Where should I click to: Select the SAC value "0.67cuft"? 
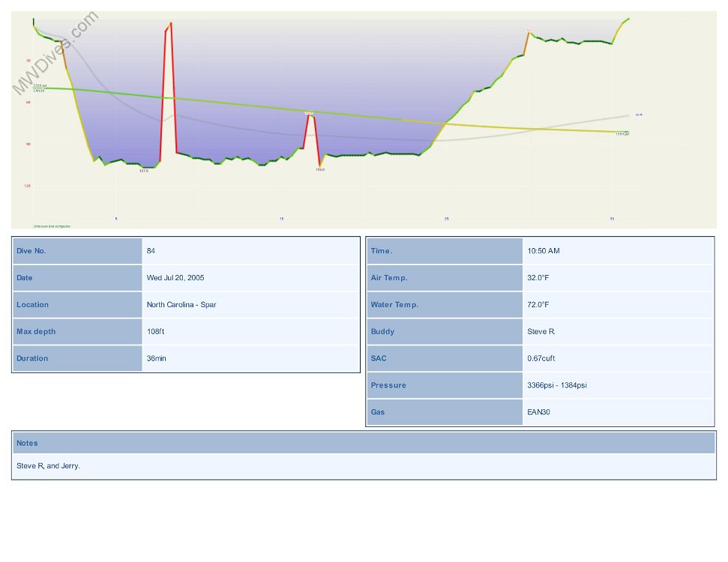click(x=541, y=359)
